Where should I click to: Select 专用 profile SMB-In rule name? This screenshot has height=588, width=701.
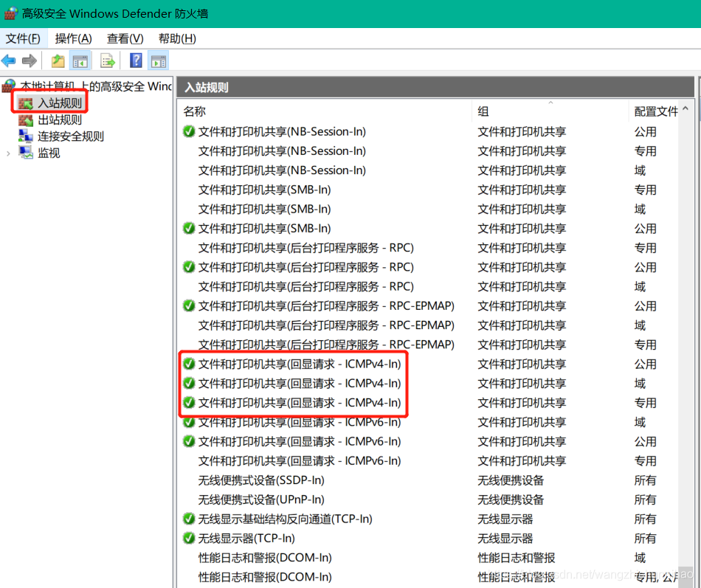[264, 190]
